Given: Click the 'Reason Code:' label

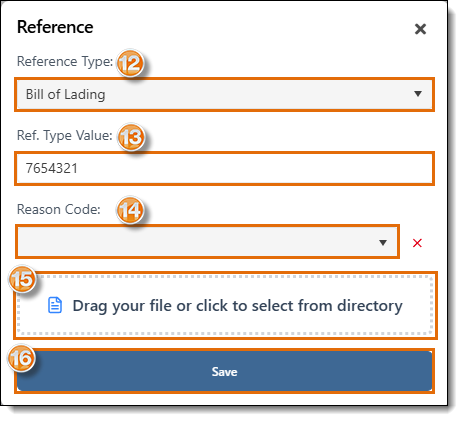Looking at the screenshot, I should tap(59, 210).
